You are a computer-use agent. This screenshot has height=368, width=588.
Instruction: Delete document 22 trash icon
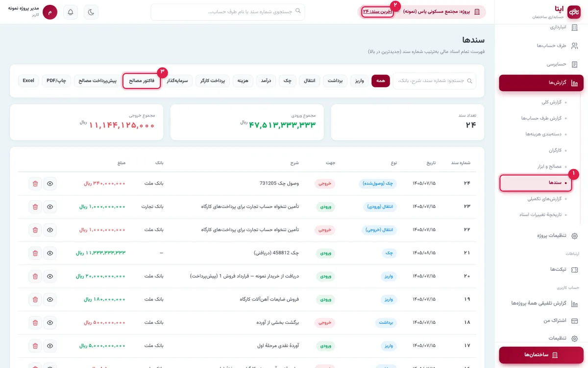click(x=35, y=230)
